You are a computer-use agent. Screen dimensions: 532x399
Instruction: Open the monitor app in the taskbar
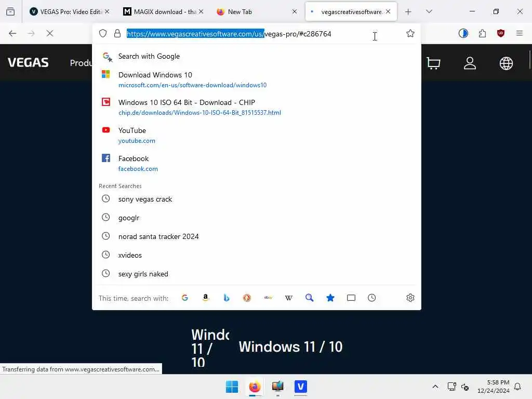pos(277,387)
